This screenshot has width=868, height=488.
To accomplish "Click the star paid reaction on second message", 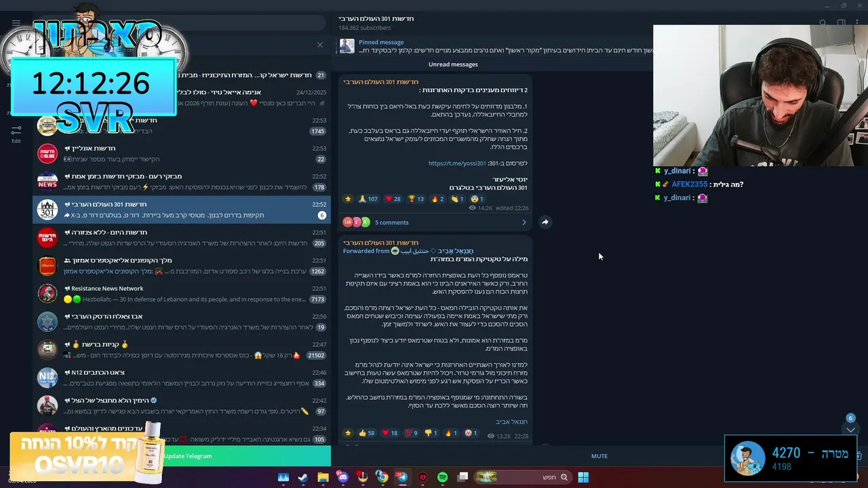I will [x=348, y=433].
